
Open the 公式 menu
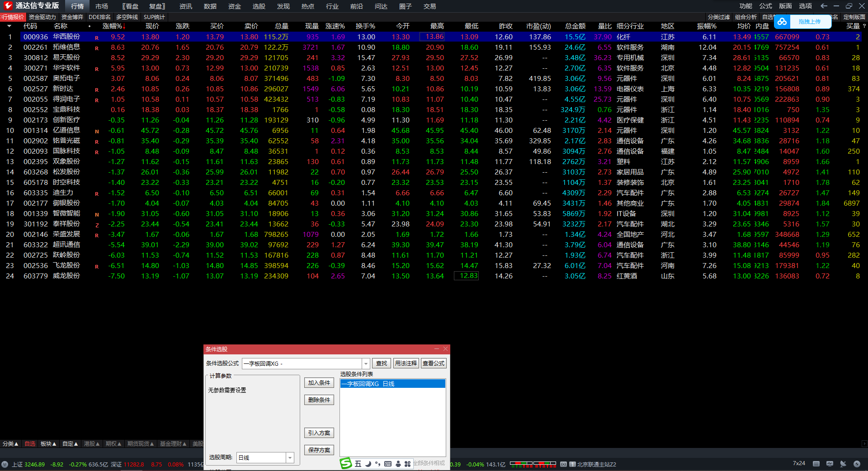[x=766, y=6]
